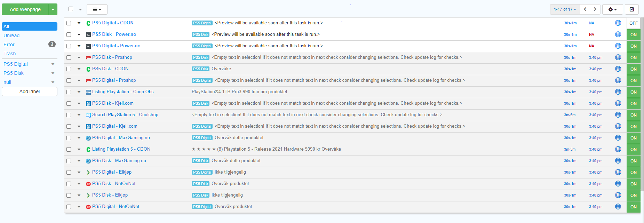This screenshot has width=644, height=223.
Task: Click the 3m-5m interval for Search PlayStation 5 - Coolshop
Action: pos(570,115)
